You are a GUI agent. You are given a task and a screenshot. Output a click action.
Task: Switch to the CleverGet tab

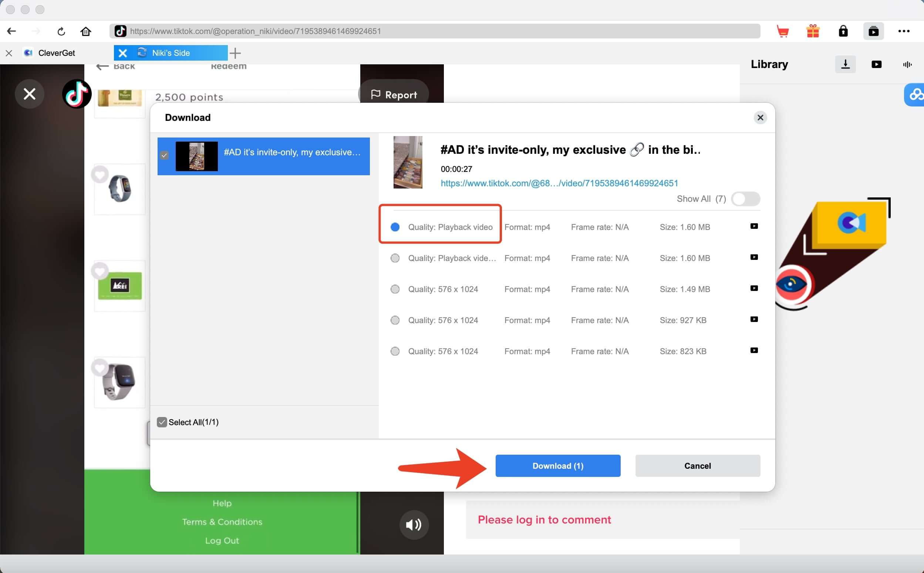tap(57, 53)
